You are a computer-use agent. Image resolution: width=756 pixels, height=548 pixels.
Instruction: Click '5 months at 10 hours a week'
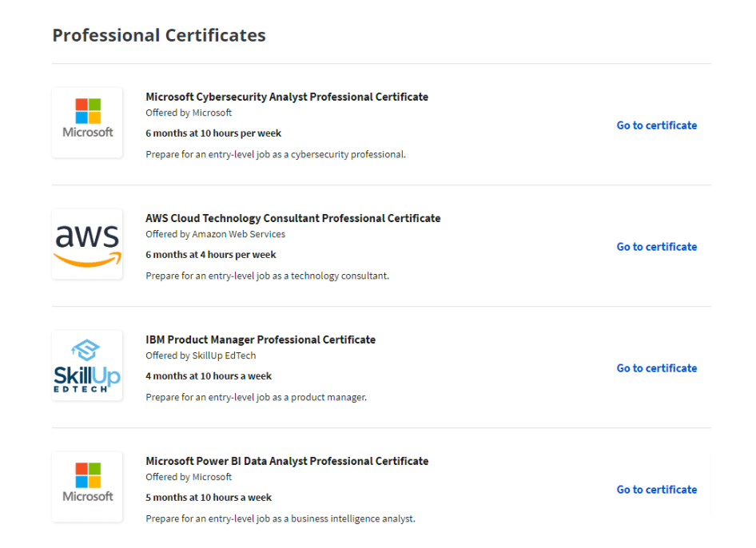209,498
